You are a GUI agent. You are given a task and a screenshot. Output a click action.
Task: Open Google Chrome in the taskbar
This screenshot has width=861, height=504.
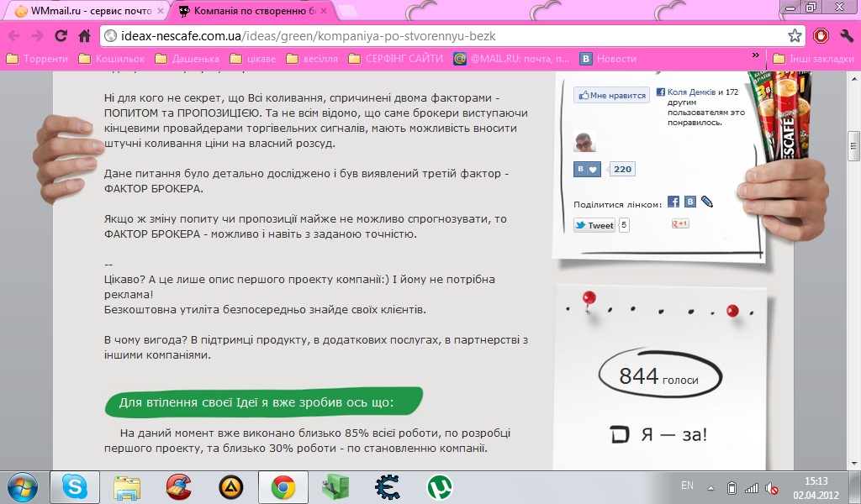[283, 487]
